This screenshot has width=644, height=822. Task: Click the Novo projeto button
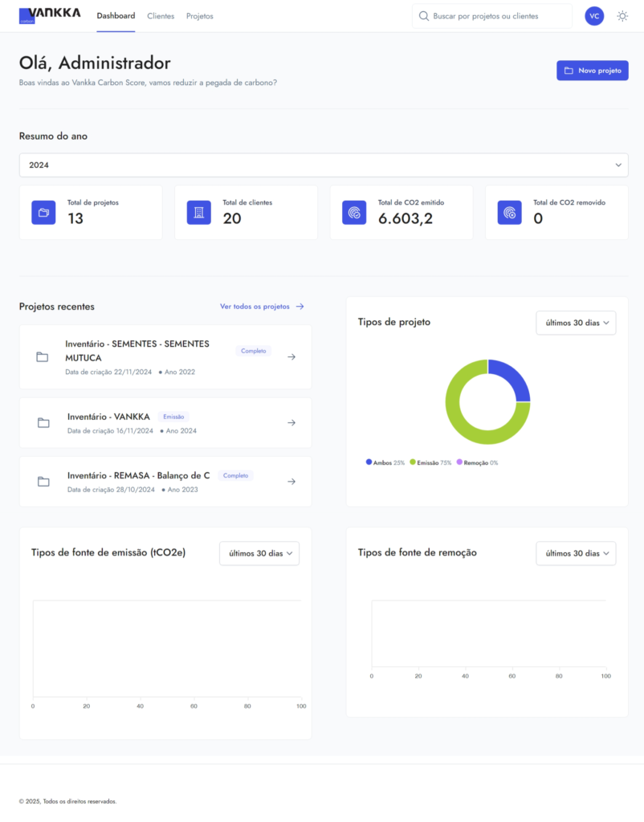(x=592, y=71)
